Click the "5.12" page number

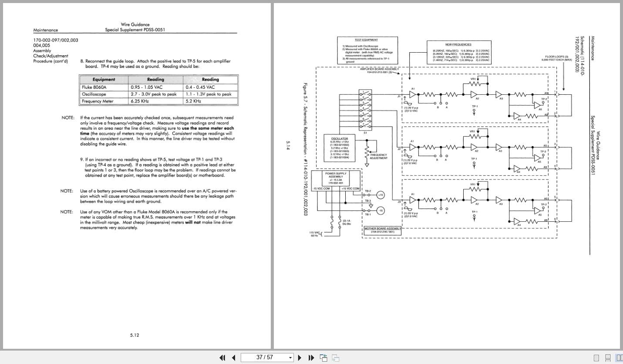coord(135,335)
